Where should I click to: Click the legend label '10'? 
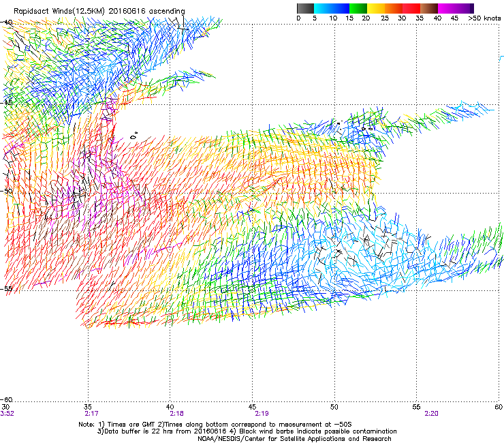333,18
